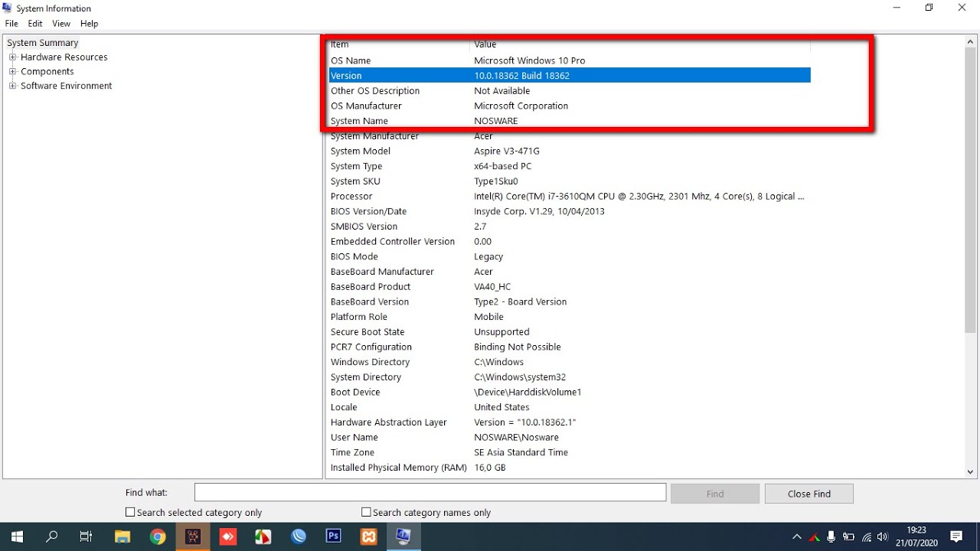Select the SMBIOS Version row
The image size is (980, 551).
570,227
